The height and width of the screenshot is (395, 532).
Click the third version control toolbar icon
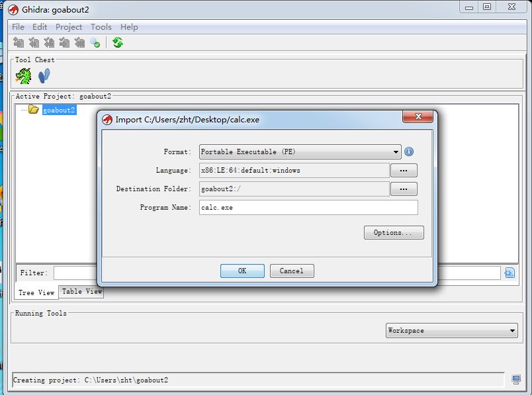[49, 43]
